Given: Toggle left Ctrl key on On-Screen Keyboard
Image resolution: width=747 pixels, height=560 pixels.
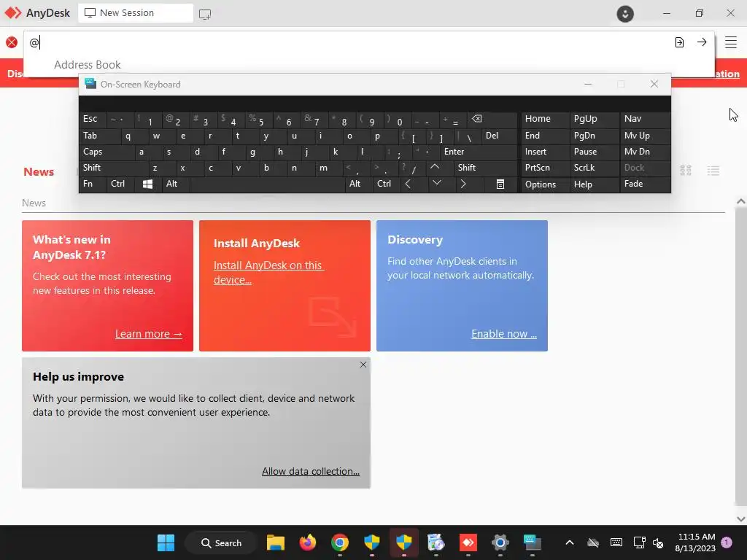Looking at the screenshot, I should pos(120,184).
